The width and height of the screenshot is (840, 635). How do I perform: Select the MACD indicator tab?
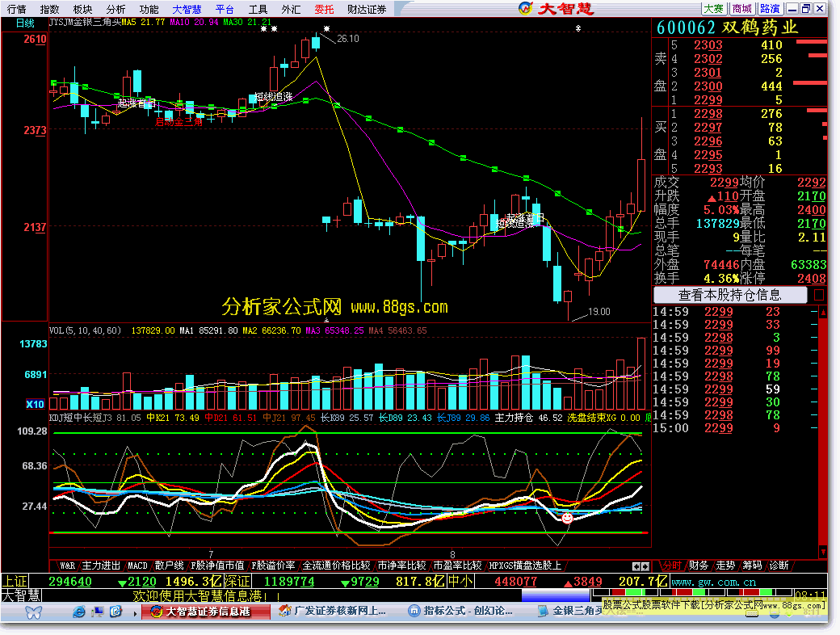(x=137, y=566)
